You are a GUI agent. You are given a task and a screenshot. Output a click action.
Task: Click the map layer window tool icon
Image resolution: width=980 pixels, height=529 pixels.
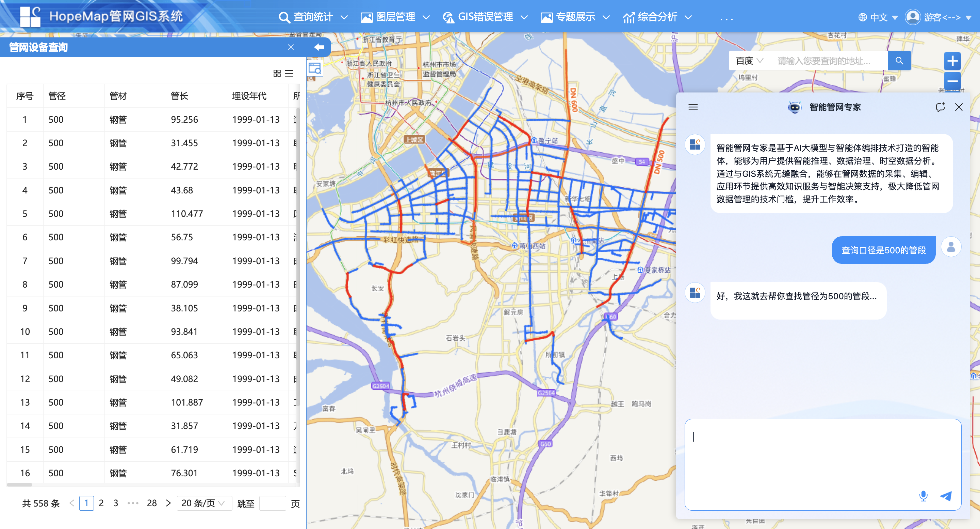pyautogui.click(x=315, y=68)
